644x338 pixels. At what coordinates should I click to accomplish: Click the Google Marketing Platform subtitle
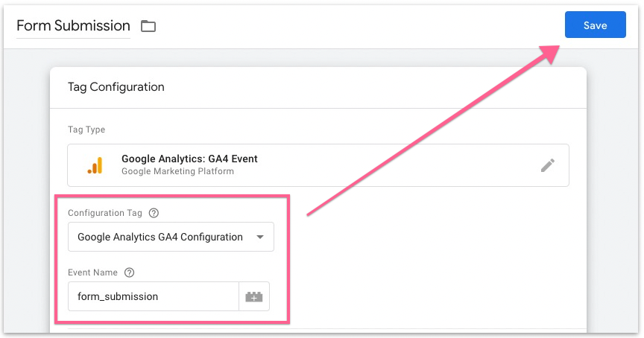point(177,171)
